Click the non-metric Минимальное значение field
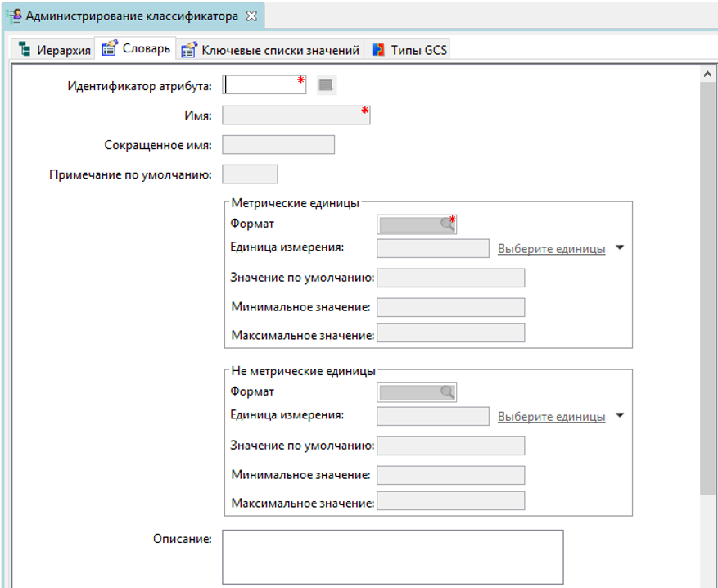The height and width of the screenshot is (588, 718). coord(451,475)
